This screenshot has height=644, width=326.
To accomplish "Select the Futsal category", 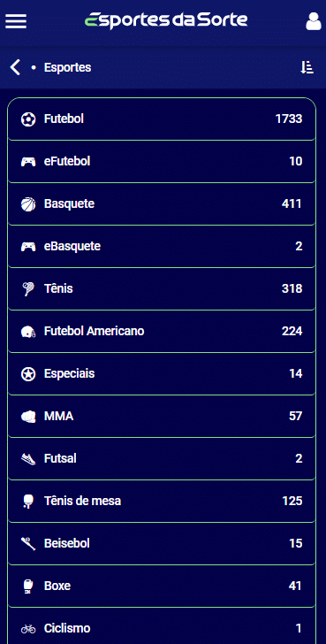I will click(x=162, y=458).
